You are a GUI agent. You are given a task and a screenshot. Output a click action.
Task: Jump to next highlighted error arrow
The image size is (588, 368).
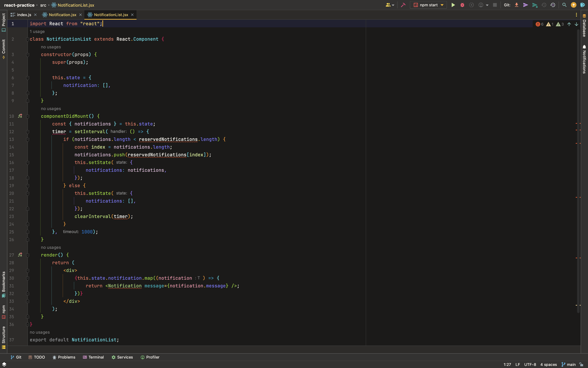click(x=576, y=24)
